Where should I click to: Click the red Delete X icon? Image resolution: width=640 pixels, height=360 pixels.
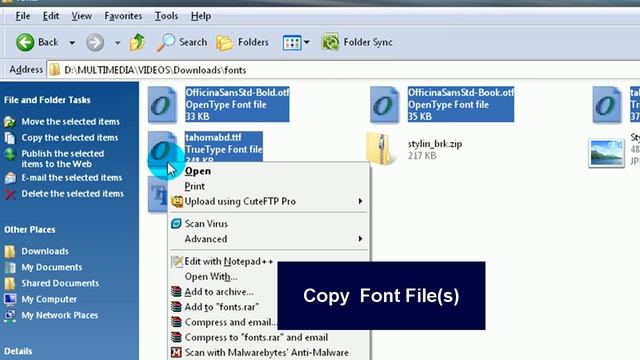(x=10, y=194)
